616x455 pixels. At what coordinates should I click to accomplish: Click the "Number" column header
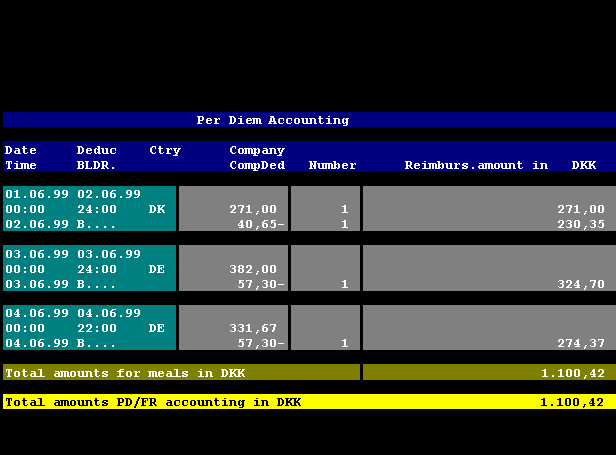click(x=332, y=165)
